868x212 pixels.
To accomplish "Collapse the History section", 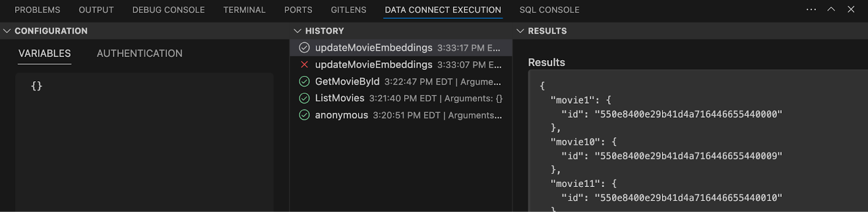I will coord(297,31).
